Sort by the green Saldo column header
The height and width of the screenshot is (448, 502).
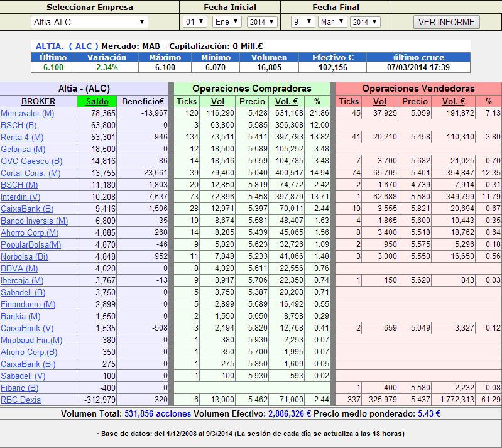click(x=97, y=101)
